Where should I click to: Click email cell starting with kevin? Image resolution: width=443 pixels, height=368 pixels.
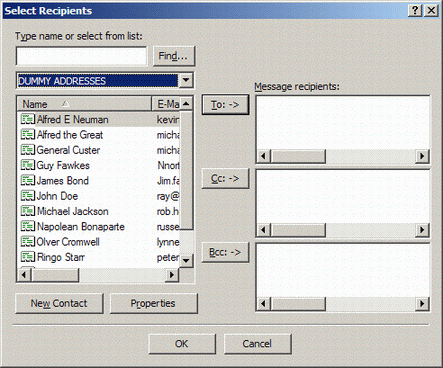(168, 119)
